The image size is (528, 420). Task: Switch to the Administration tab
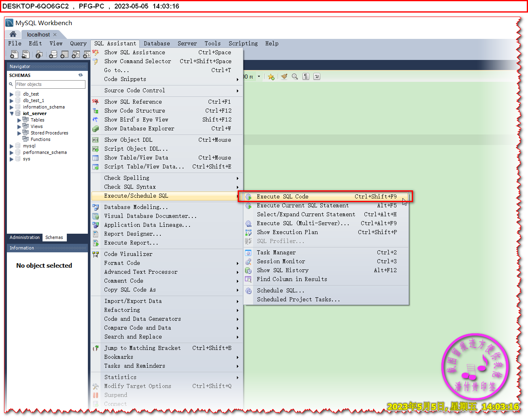point(25,237)
